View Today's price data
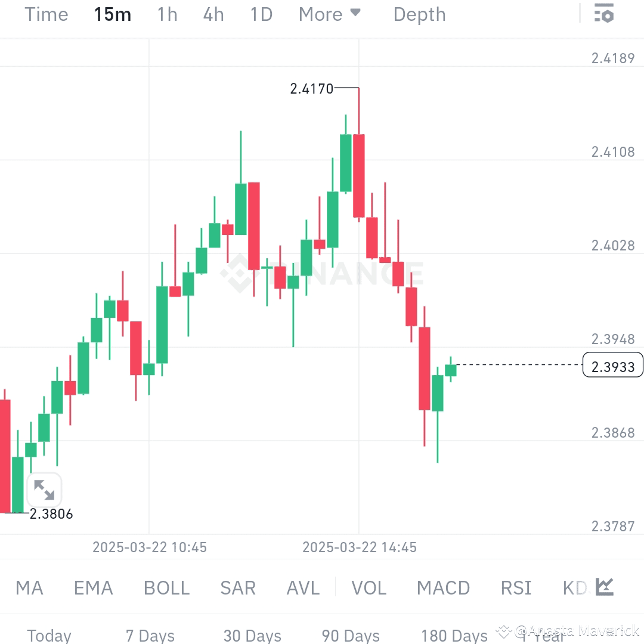Image resolution: width=644 pixels, height=644 pixels. point(49,636)
